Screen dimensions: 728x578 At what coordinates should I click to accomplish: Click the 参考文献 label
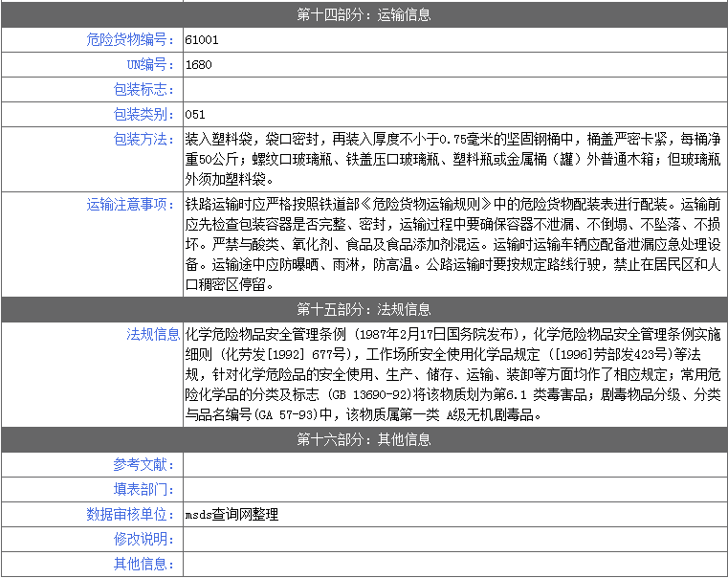(143, 464)
